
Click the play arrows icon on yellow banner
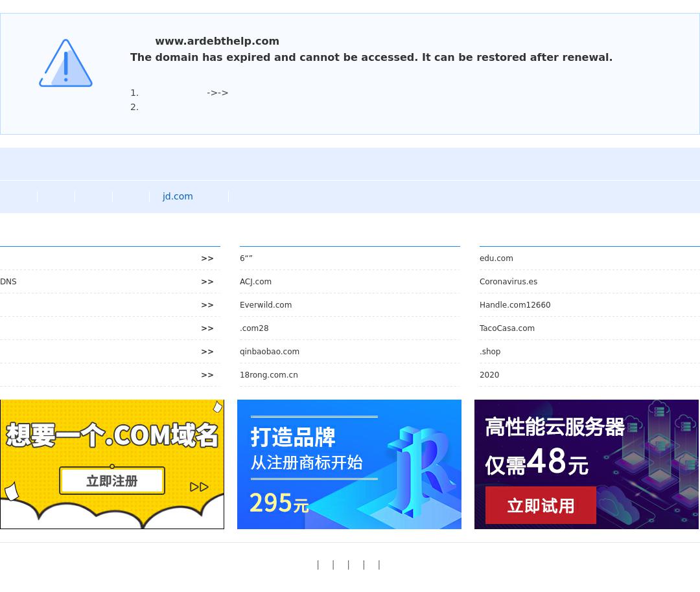pyautogui.click(x=199, y=486)
